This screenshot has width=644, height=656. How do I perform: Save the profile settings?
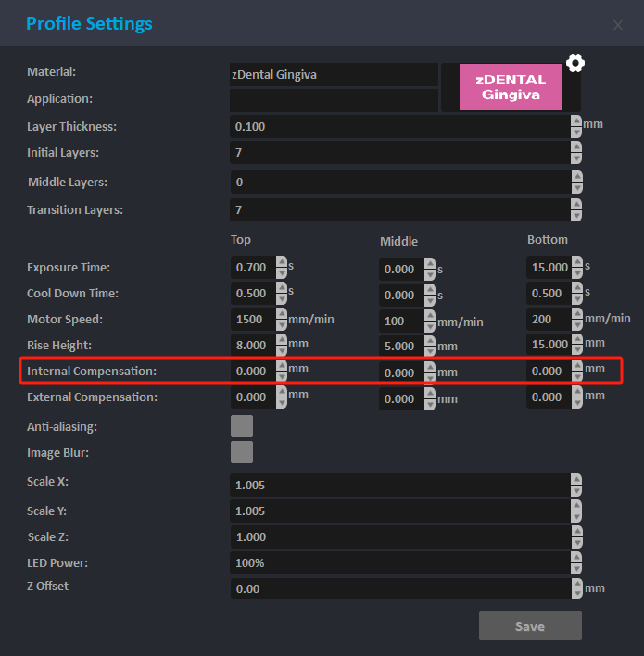[530, 626]
